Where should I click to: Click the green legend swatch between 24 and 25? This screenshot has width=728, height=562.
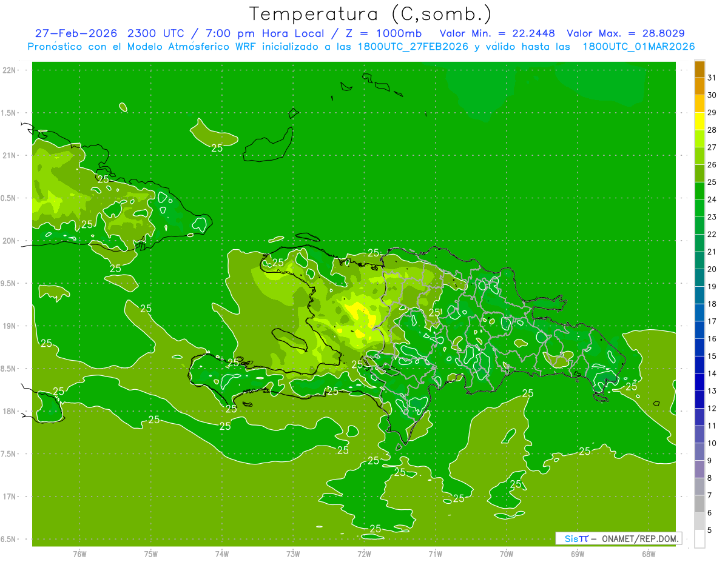[x=699, y=191]
